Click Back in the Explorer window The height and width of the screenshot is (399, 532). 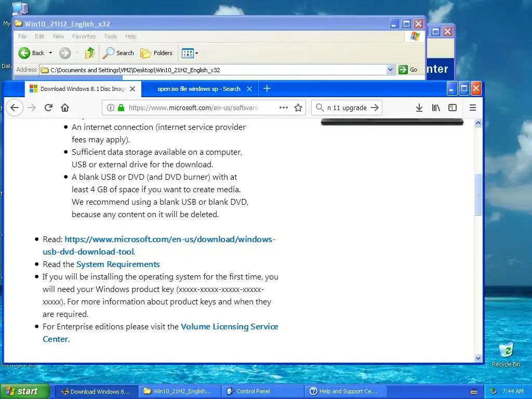coord(32,53)
